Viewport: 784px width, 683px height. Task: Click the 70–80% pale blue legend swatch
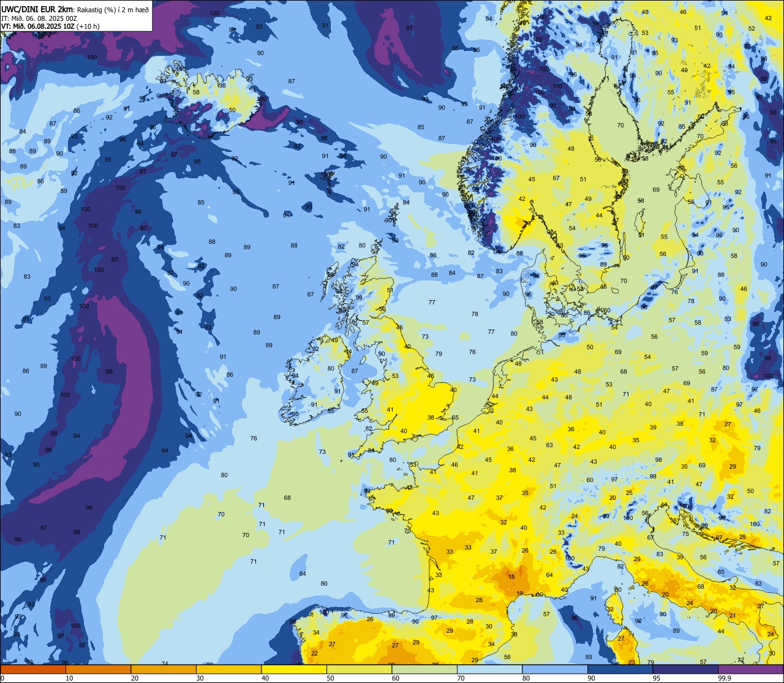pyautogui.click(x=489, y=669)
